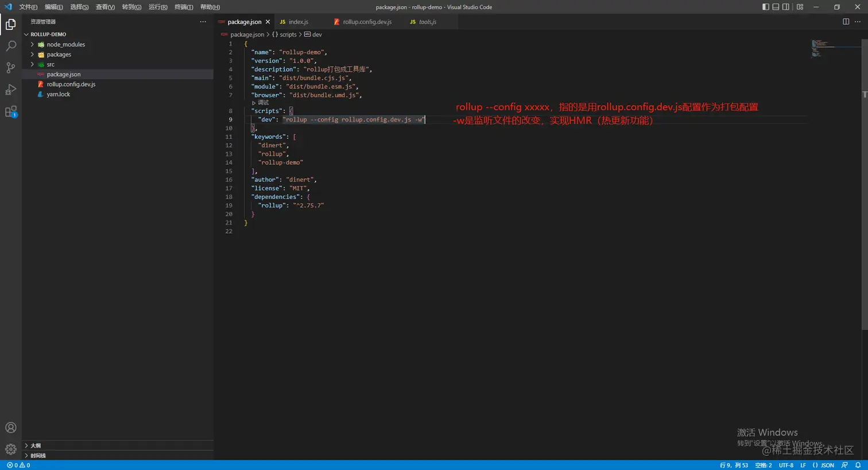868x470 pixels.
Task: Expand the 大纲 outline section
Action: (118, 445)
